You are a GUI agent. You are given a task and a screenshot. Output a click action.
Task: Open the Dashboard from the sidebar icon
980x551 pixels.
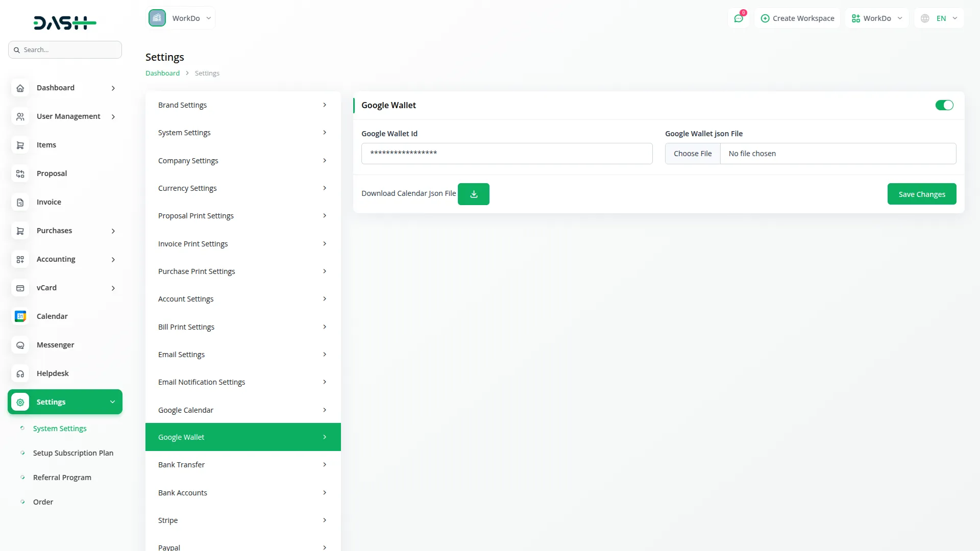pos(20,88)
